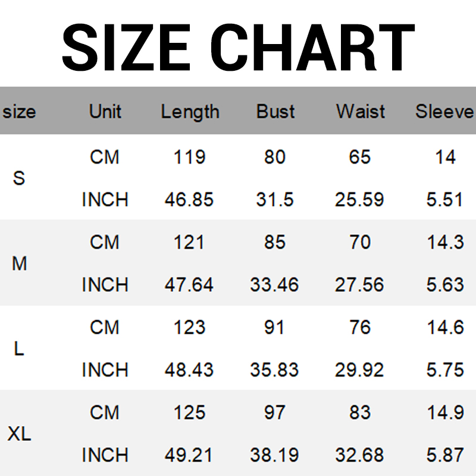The width and height of the screenshot is (476, 476).
Task: Select the M sleeve value 14.3
Action: (x=444, y=242)
